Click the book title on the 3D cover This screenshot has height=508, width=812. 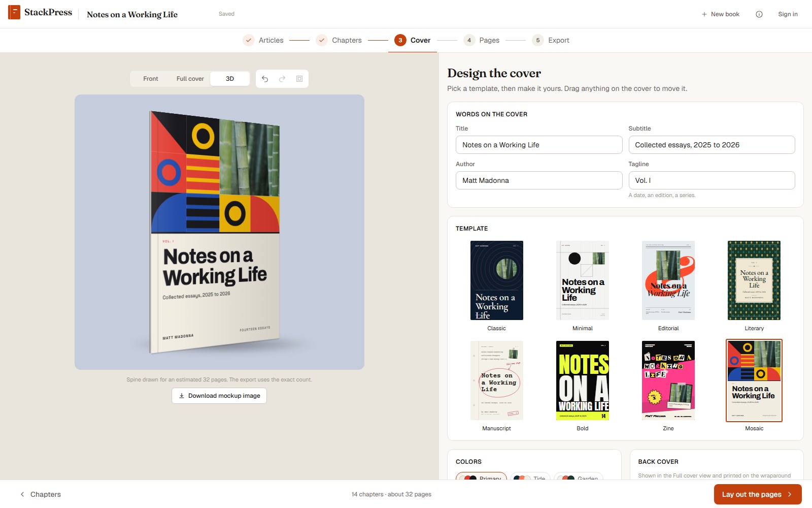click(x=215, y=267)
